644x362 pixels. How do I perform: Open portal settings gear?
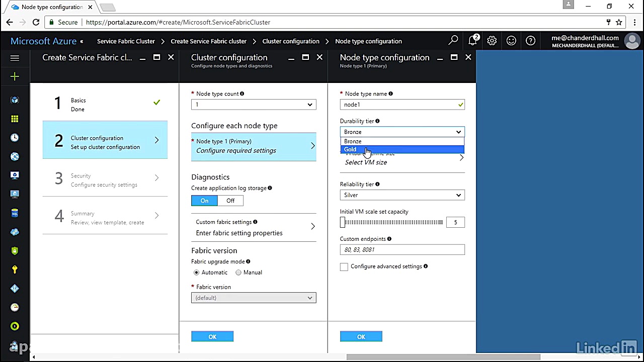click(492, 41)
